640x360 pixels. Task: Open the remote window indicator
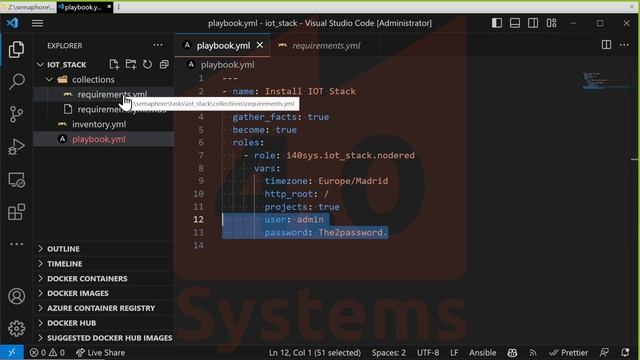tap(12, 353)
